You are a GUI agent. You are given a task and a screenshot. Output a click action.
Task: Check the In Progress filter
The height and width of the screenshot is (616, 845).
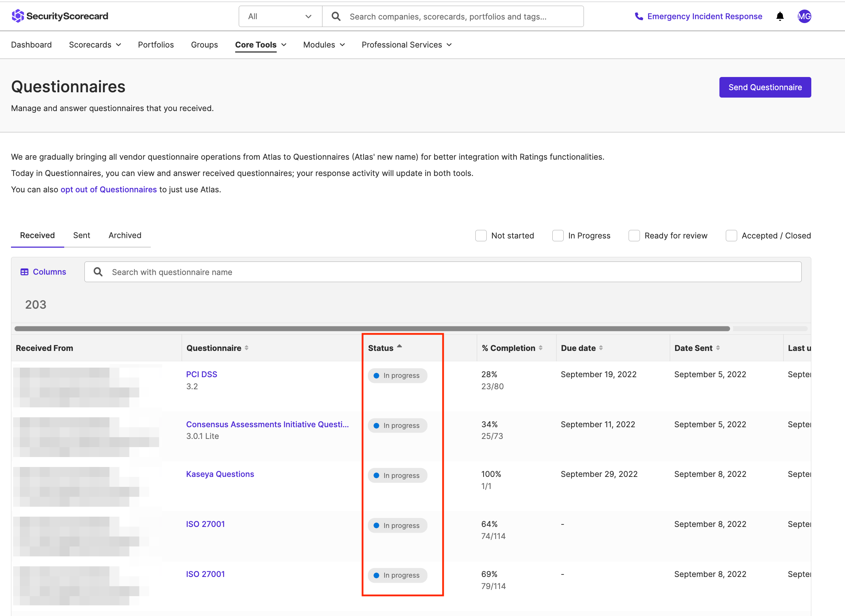point(558,236)
